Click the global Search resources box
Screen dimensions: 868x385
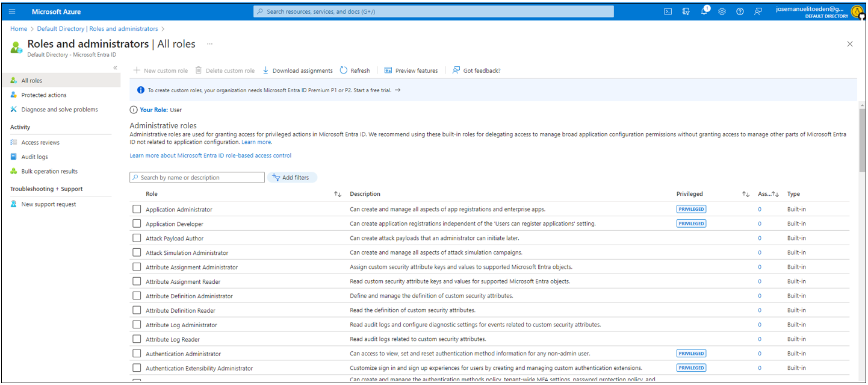click(x=433, y=11)
